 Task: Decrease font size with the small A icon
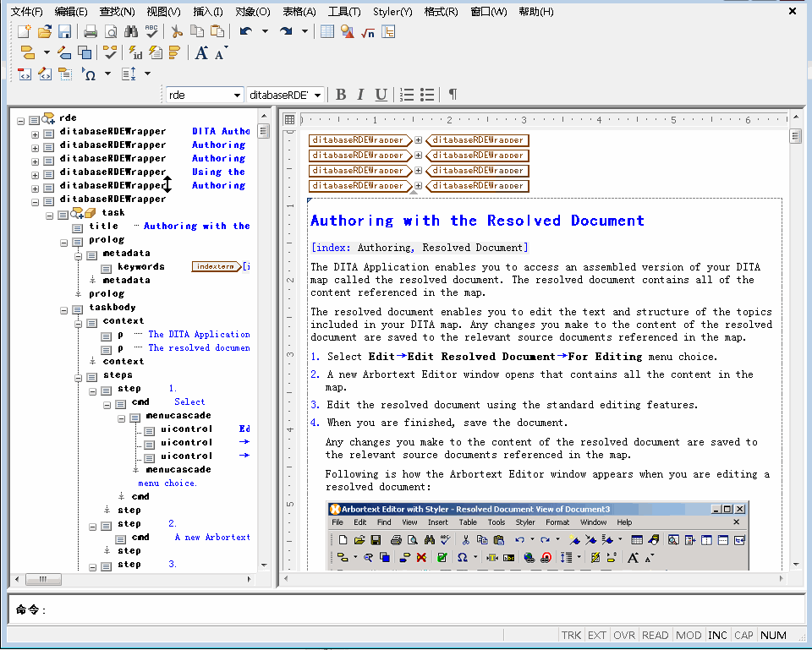click(x=221, y=52)
